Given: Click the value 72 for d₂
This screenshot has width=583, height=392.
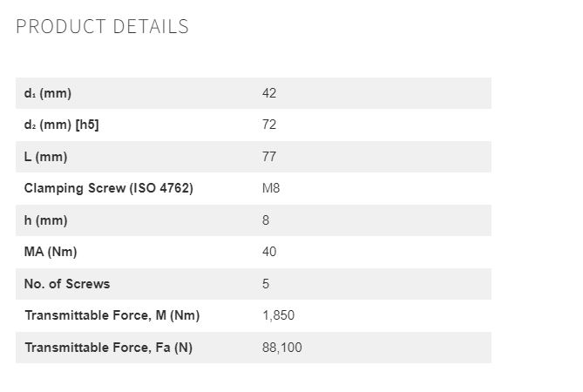Looking at the screenshot, I should 269,125.
